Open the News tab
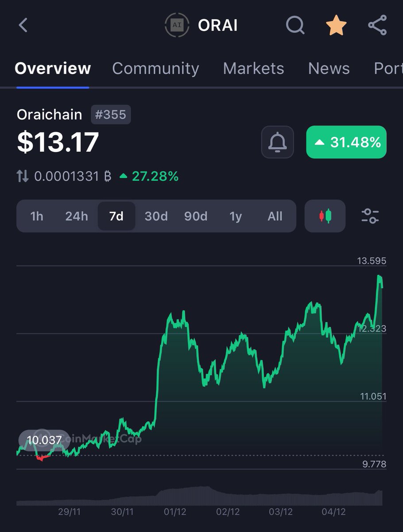 pyautogui.click(x=329, y=68)
